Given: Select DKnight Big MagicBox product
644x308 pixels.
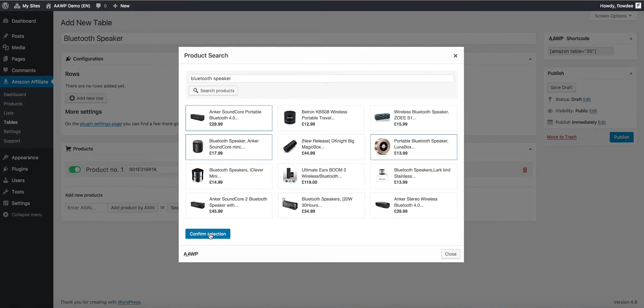Looking at the screenshot, I should coord(321,147).
